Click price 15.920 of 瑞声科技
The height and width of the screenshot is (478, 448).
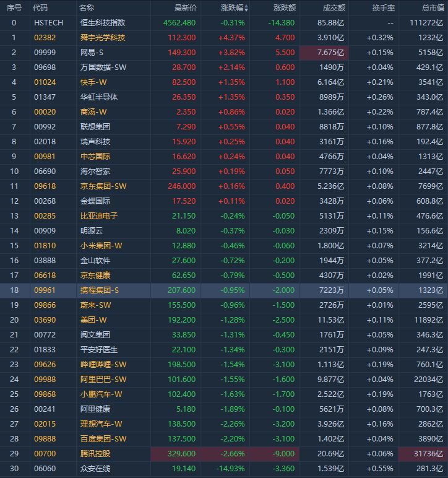point(184,142)
